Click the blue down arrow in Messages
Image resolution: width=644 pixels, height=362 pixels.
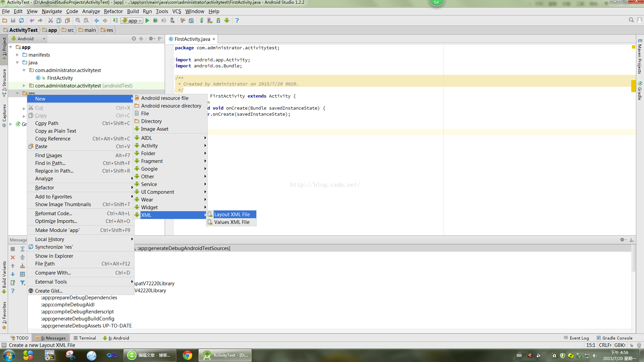tap(13, 274)
